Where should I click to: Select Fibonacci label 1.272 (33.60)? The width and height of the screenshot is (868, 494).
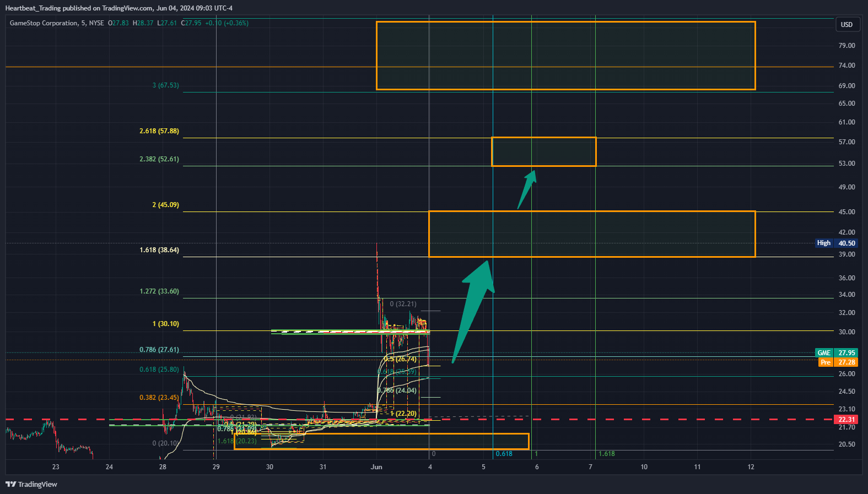click(159, 291)
